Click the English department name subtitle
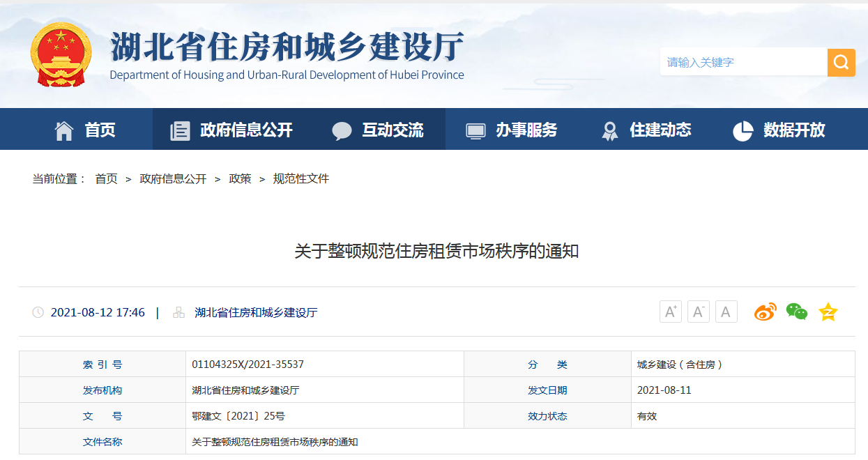868x460 pixels. pyautogui.click(x=287, y=75)
